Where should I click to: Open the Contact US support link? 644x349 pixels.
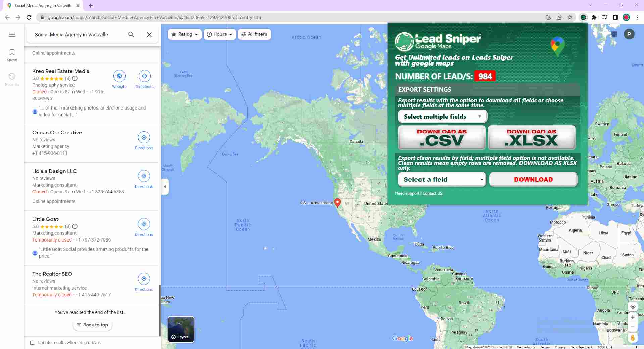(x=432, y=193)
